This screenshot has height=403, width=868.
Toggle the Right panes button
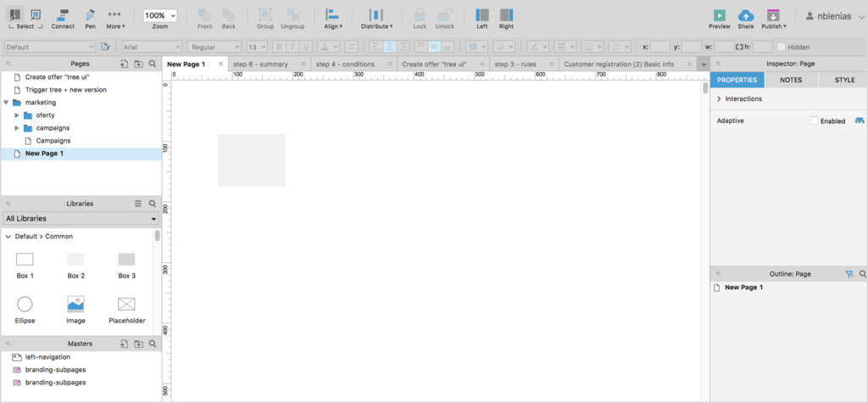(x=506, y=19)
